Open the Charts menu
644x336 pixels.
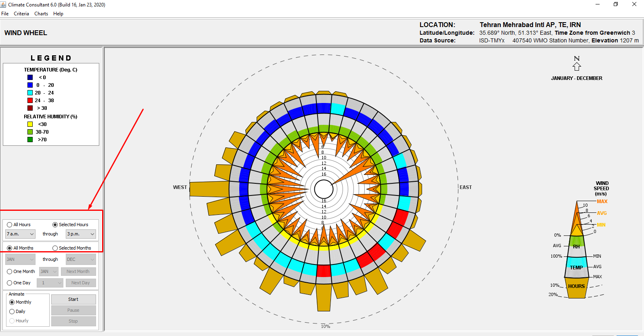pos(41,14)
